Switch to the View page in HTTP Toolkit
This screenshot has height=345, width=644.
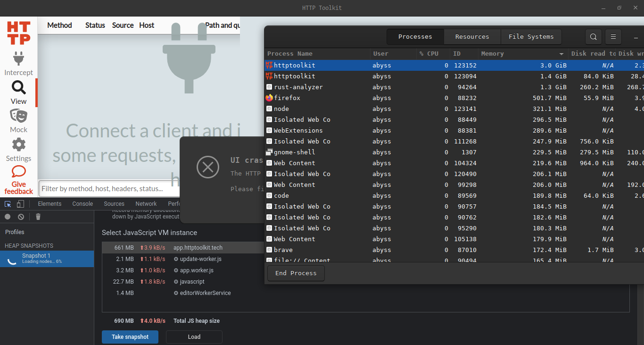tap(18, 93)
